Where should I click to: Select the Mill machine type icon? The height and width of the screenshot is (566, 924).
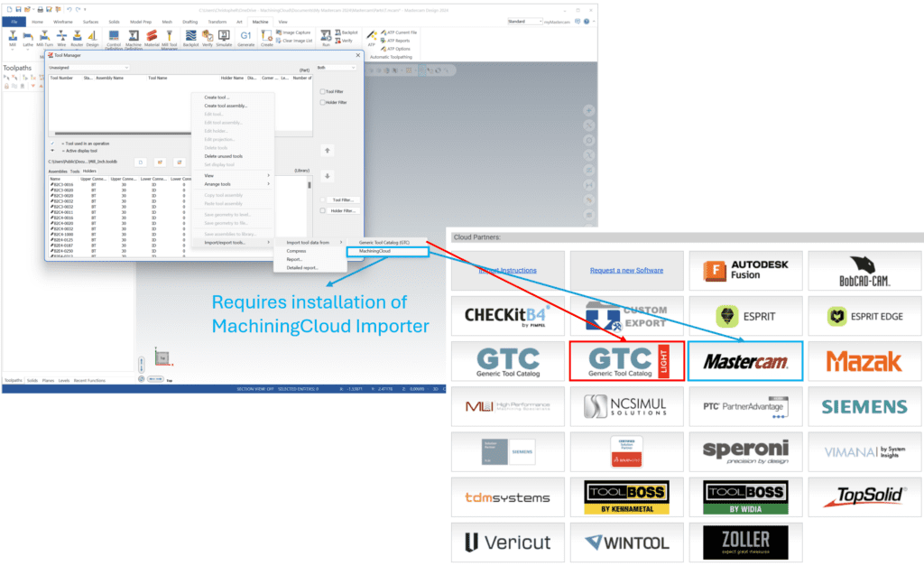tap(13, 38)
